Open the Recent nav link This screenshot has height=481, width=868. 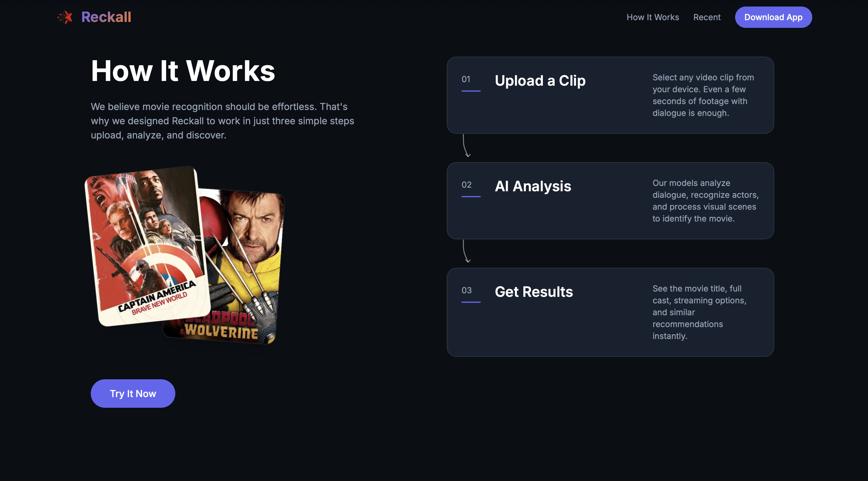[x=707, y=17]
